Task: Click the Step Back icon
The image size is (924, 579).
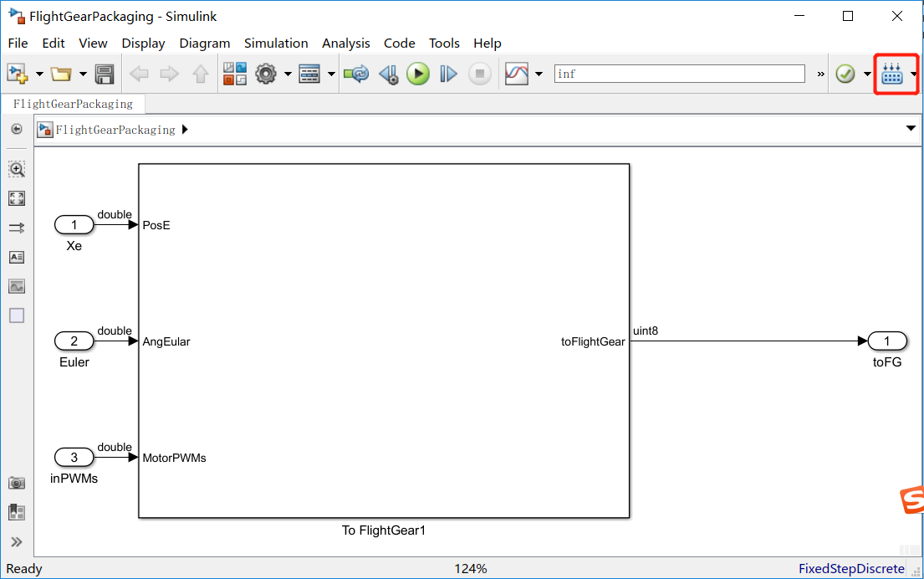Action: [388, 74]
